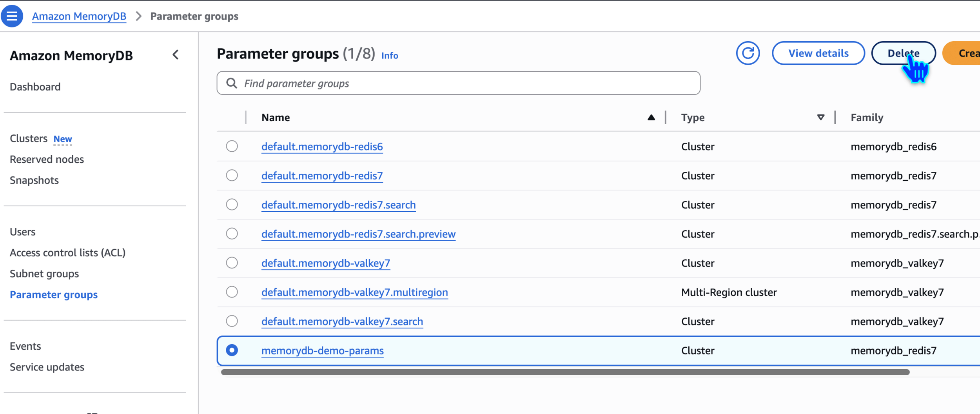
Task: Go to Clusters in sidebar
Action: pos(29,138)
